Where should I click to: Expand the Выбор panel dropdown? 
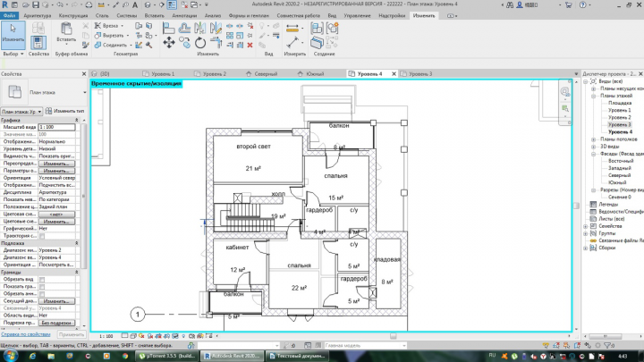click(x=13, y=54)
